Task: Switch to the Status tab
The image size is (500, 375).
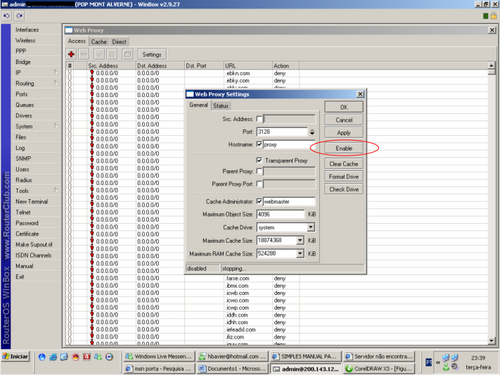Action: [221, 106]
